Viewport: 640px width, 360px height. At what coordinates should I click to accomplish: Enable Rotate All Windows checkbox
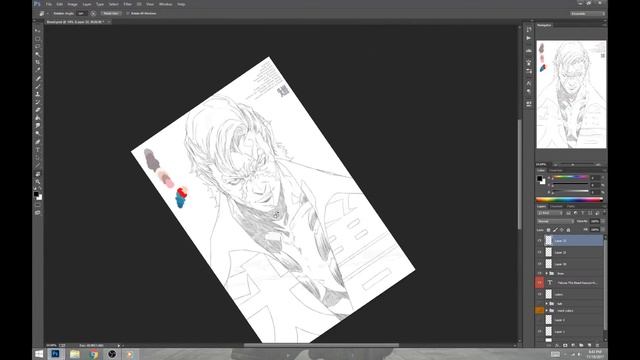coord(128,13)
